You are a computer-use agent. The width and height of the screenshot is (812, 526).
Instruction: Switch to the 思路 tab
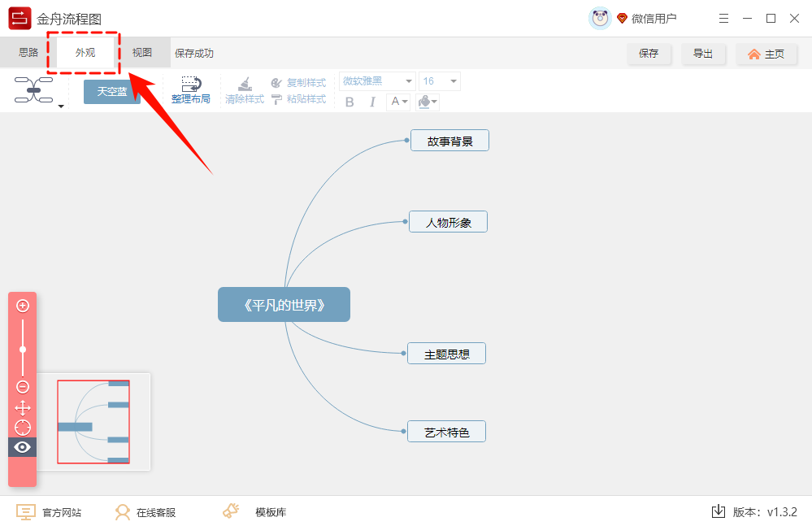pyautogui.click(x=30, y=51)
